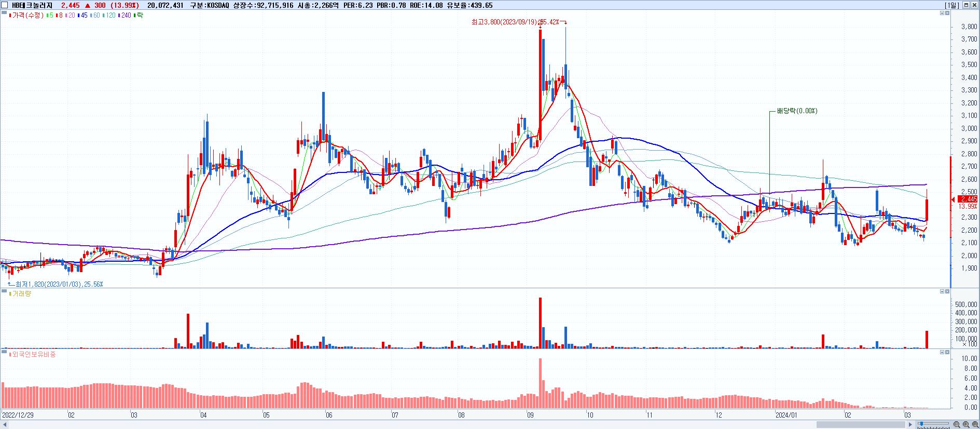The image size is (980, 429).
Task: Click the 120-day moving average legend
Action: [109, 15]
